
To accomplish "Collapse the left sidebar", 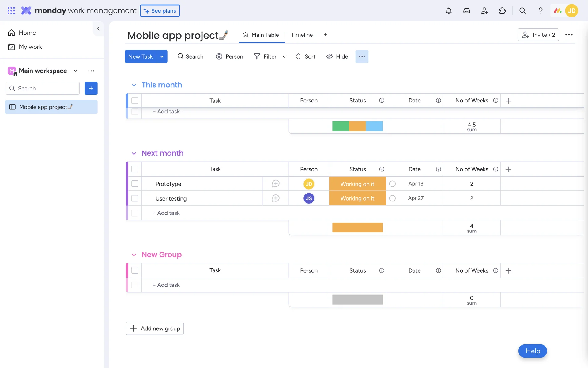I will [98, 29].
